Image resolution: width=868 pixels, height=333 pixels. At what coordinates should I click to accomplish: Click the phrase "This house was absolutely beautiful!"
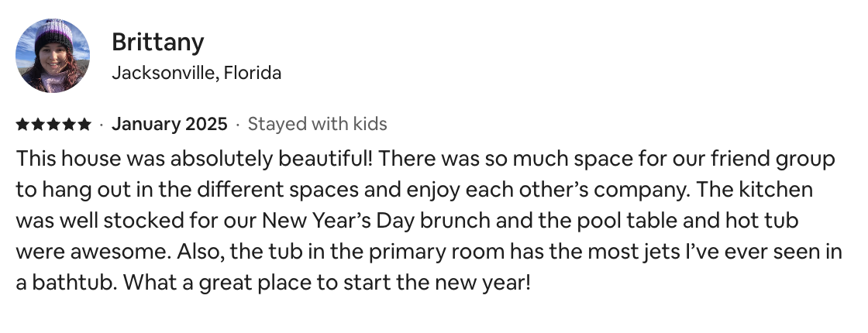coord(195,160)
